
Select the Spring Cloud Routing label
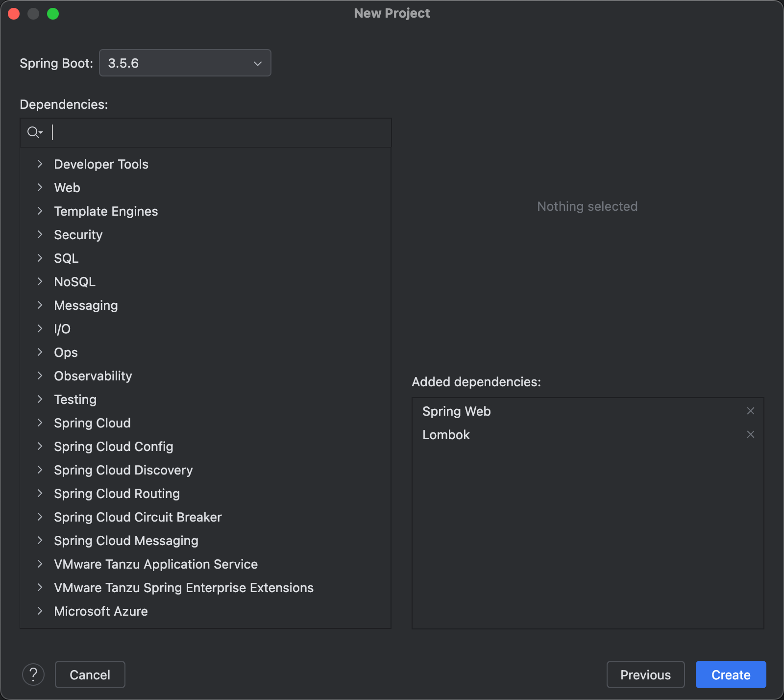117,494
